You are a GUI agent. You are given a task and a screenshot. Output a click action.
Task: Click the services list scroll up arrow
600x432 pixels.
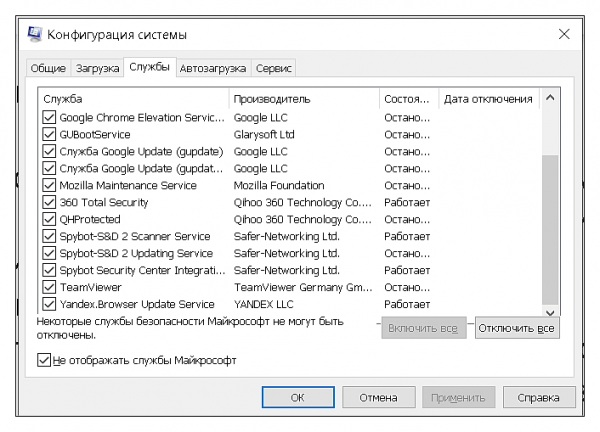tap(550, 98)
